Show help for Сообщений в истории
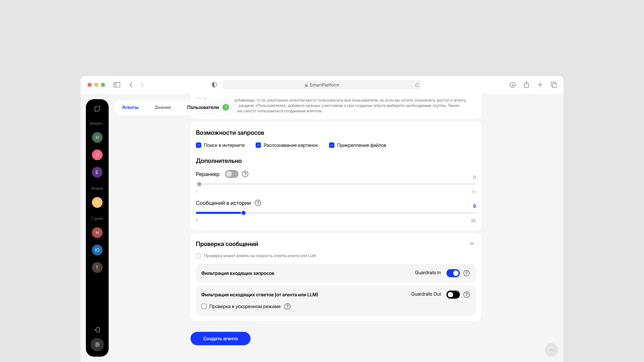Image resolution: width=644 pixels, height=362 pixels. pos(258,203)
